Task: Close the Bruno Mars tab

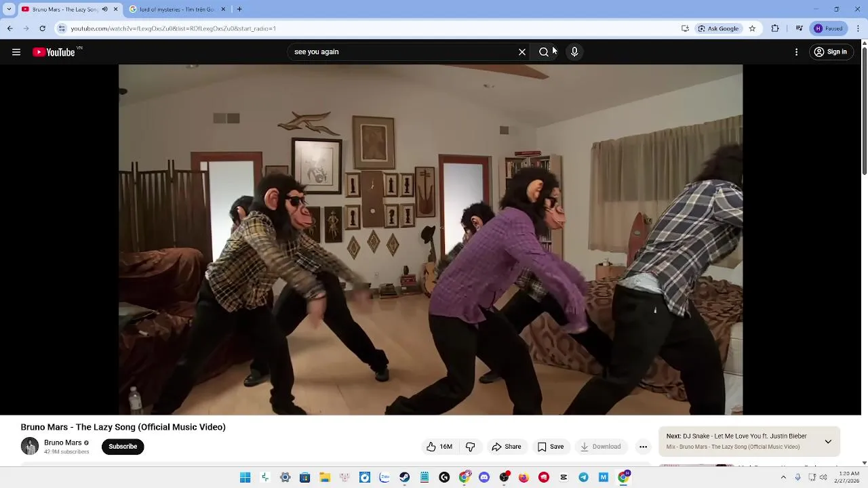Action: point(115,9)
